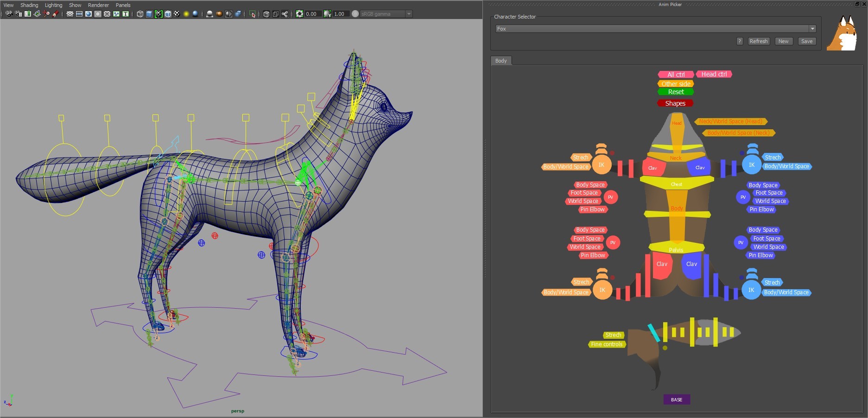Open the Renderer menu

tap(98, 5)
